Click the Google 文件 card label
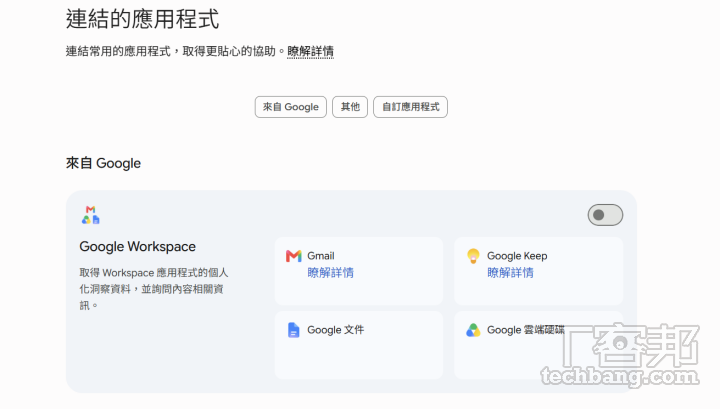 pos(336,330)
